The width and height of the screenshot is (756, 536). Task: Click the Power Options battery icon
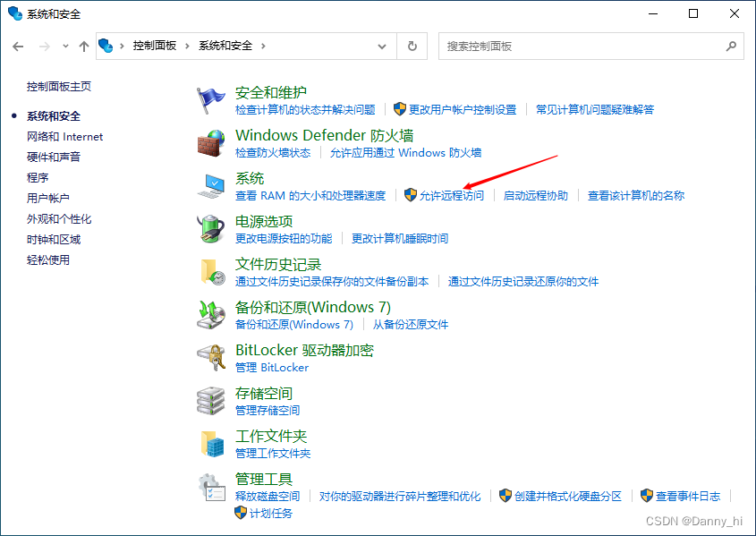coord(211,229)
